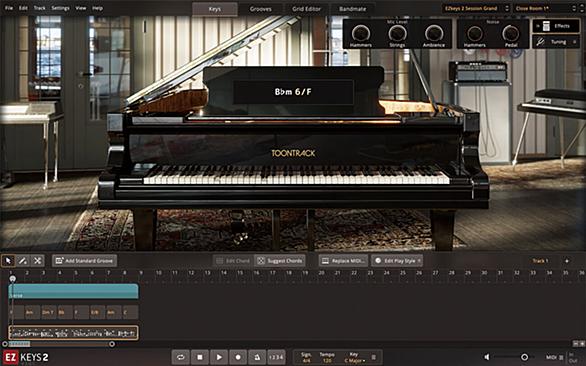The image size is (586, 366).
Task: Click bar 20 on the timeline ruler
Action: tap(321, 273)
